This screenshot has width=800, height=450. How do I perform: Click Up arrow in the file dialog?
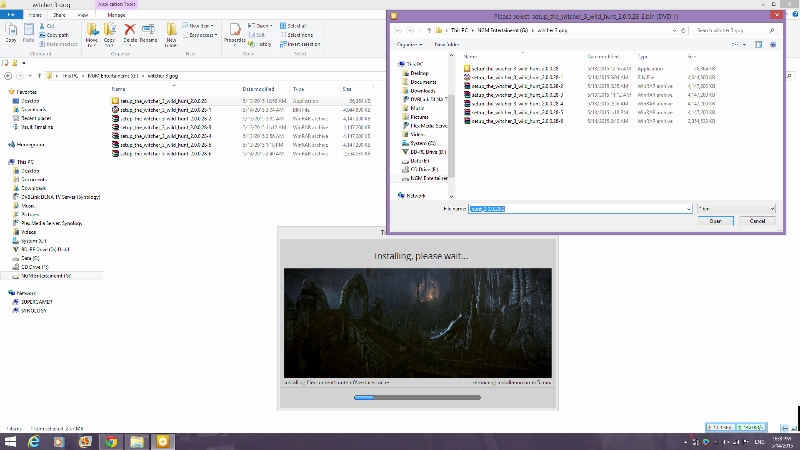[x=429, y=31]
